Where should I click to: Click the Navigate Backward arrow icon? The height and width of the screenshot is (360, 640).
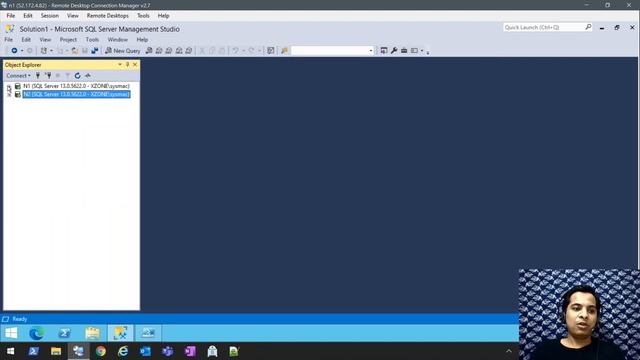(14, 51)
